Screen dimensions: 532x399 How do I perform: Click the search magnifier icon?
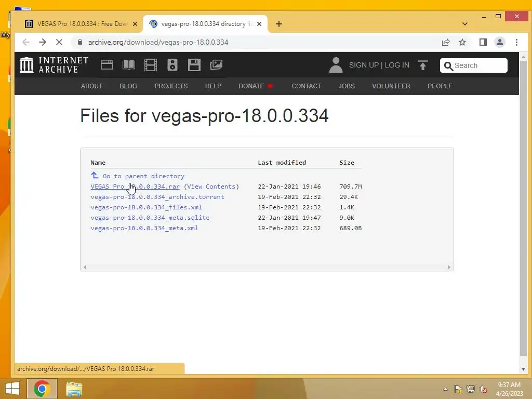448,66
